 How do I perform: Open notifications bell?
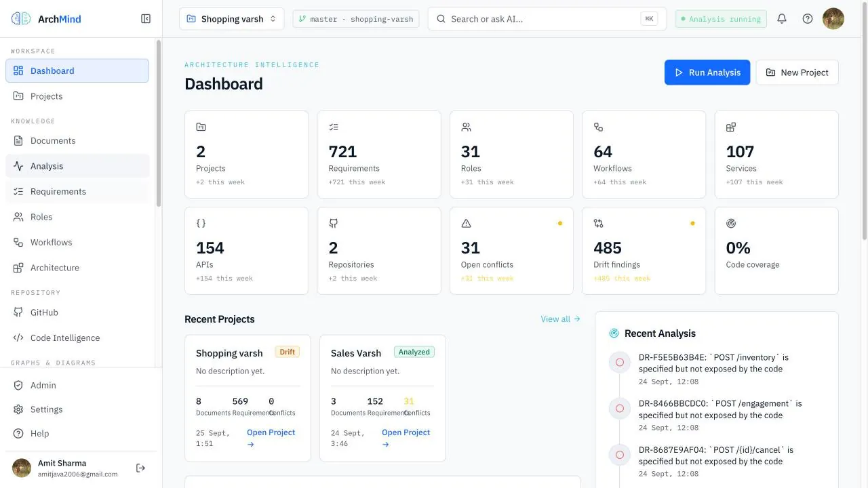782,19
